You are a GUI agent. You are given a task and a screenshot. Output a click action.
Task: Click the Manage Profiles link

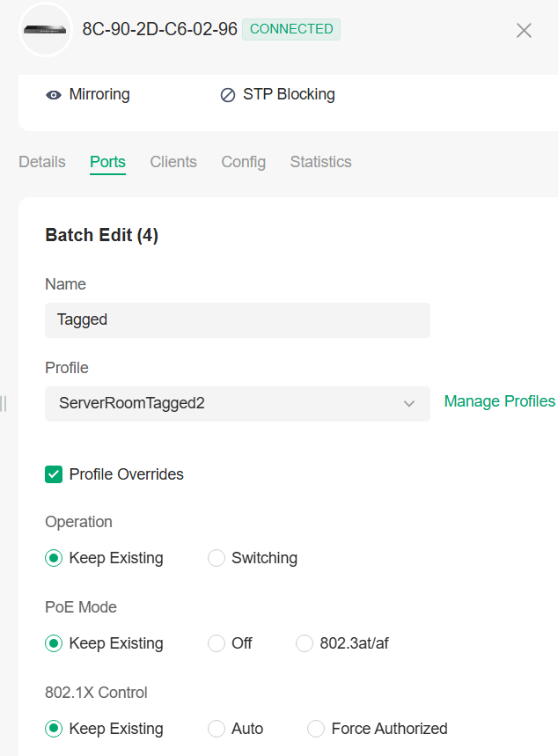click(x=499, y=401)
